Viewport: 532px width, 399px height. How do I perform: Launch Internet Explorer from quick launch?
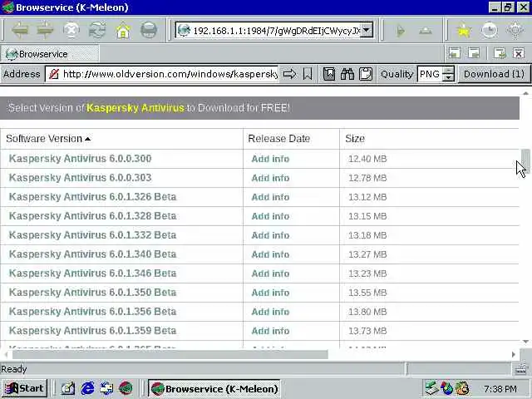coord(87,388)
